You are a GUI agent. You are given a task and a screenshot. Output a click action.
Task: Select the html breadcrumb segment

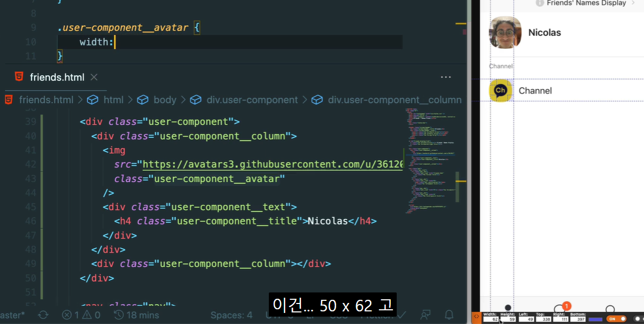113,100
